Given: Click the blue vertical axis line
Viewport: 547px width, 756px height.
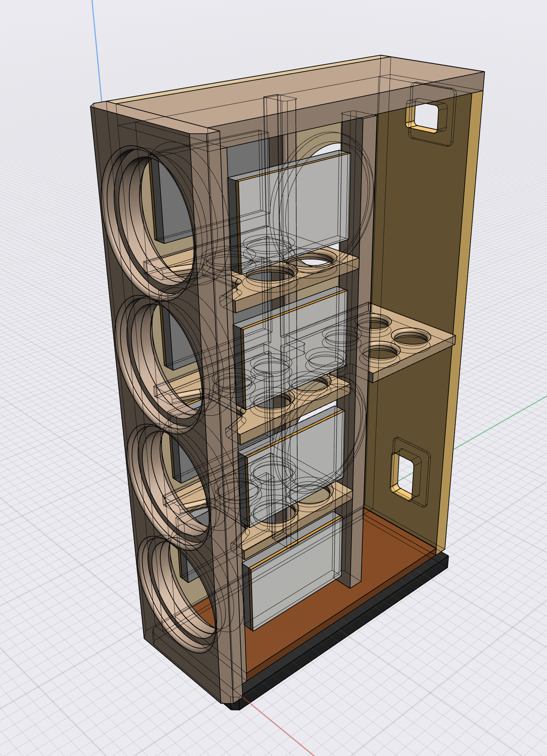Looking at the screenshot, I should (x=97, y=50).
